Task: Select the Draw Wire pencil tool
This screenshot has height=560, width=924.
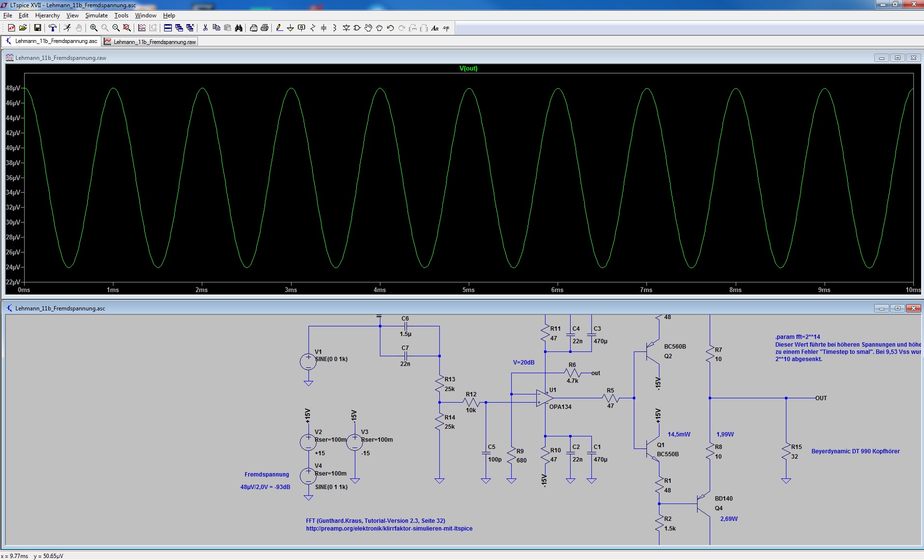Action: [279, 28]
